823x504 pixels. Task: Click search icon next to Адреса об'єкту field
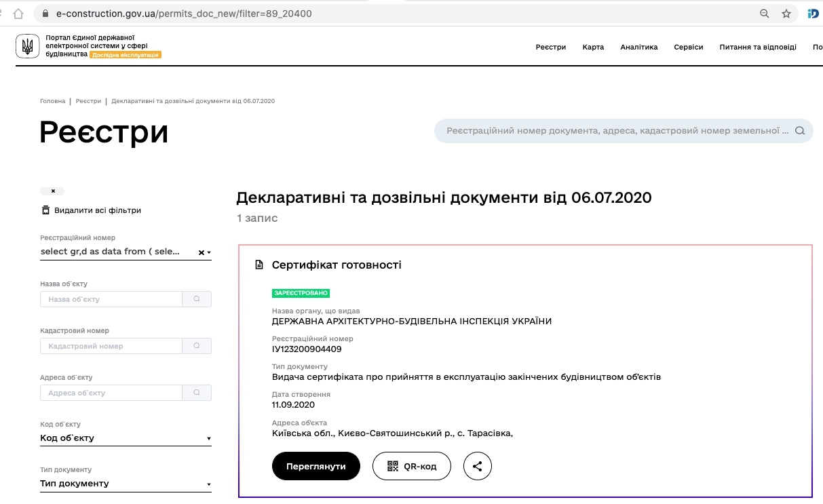coord(197,393)
